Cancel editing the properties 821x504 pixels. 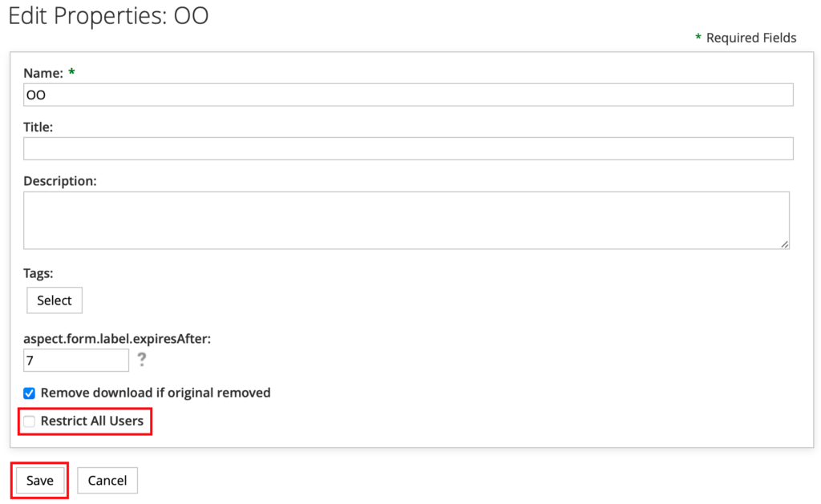107,480
